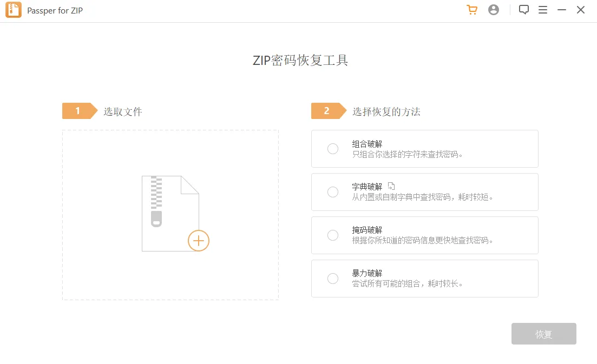Click the Passper for ZIP title text
Viewport: 597px width, 364px height.
click(x=55, y=11)
